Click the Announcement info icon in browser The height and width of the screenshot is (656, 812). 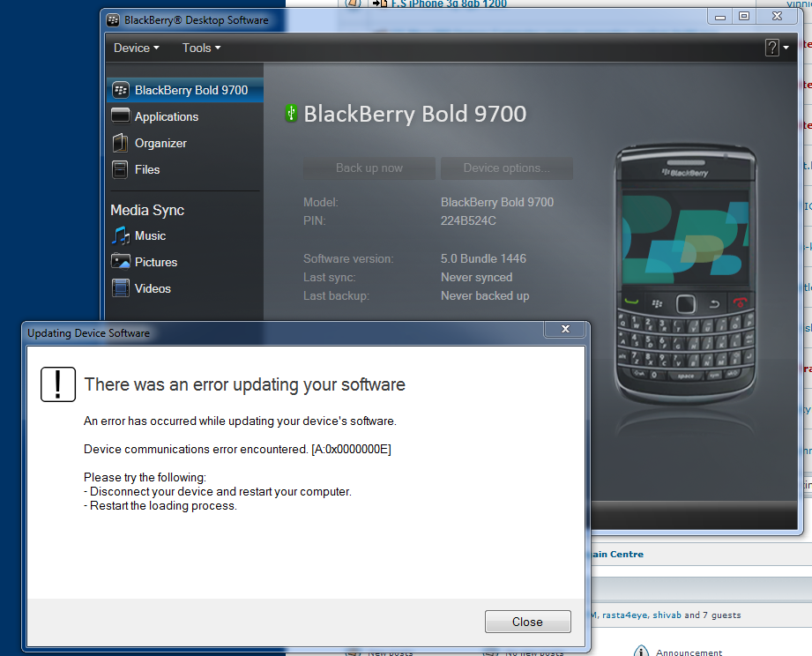641,651
